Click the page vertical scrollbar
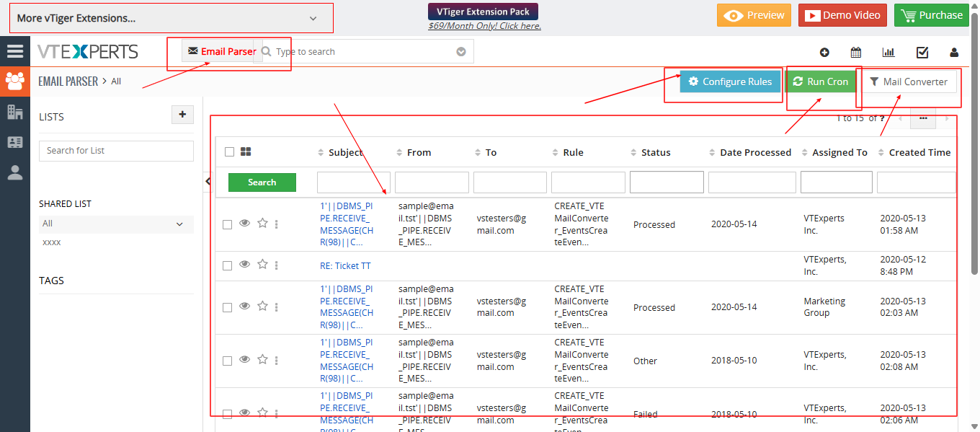980x432 pixels. click(x=974, y=144)
